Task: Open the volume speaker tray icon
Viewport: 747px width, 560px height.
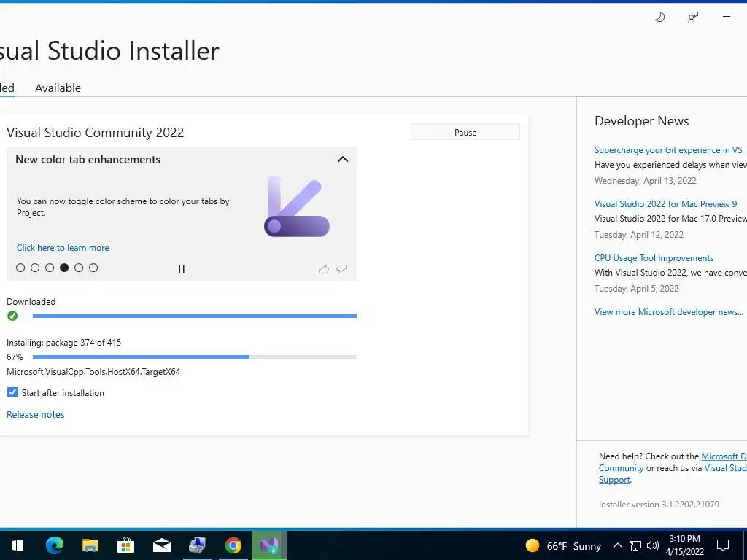Action: click(x=653, y=545)
